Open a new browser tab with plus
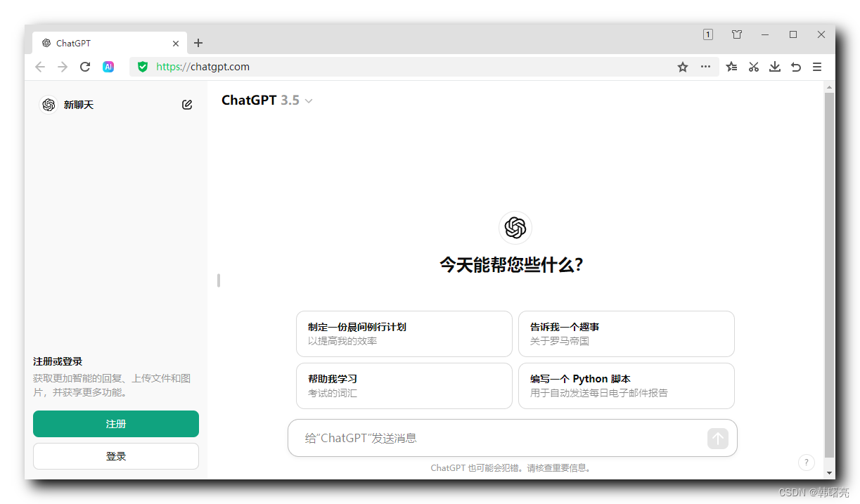The width and height of the screenshot is (860, 504). pyautogui.click(x=198, y=43)
